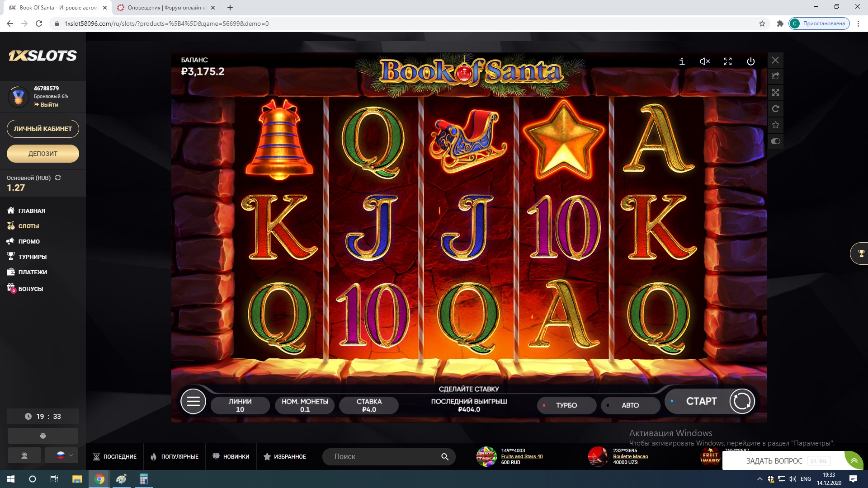Click the search magnifier icon
This screenshot has width=868, height=488.
[x=445, y=457]
